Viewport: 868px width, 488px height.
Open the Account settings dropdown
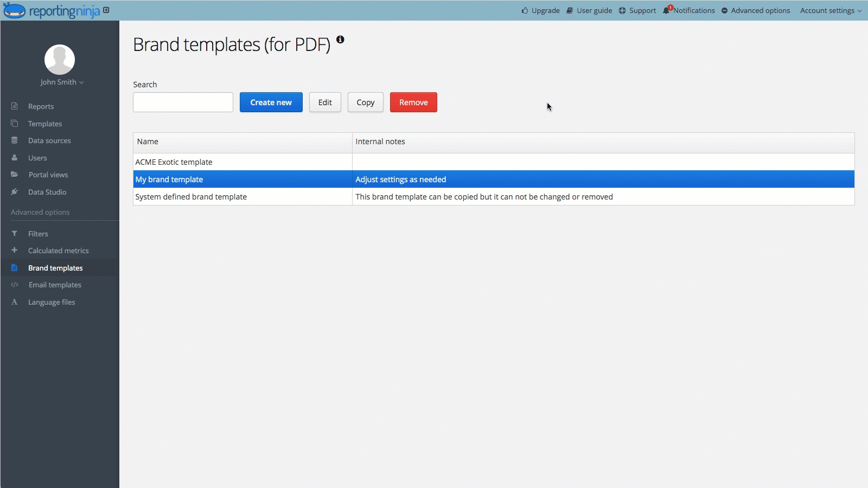click(x=830, y=10)
